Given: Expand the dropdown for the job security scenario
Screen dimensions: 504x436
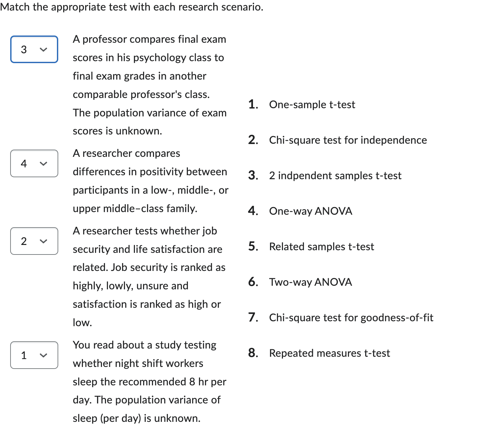Looking at the screenshot, I should (x=43, y=241).
